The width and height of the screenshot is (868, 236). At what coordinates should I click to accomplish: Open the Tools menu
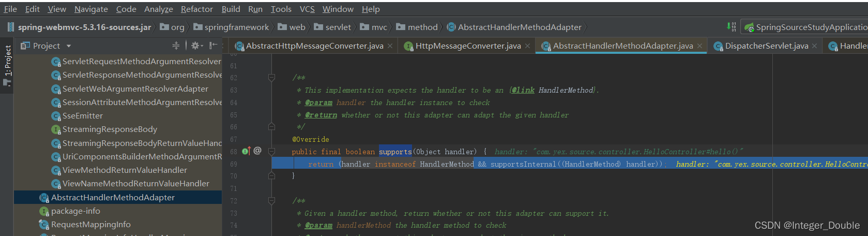point(281,9)
